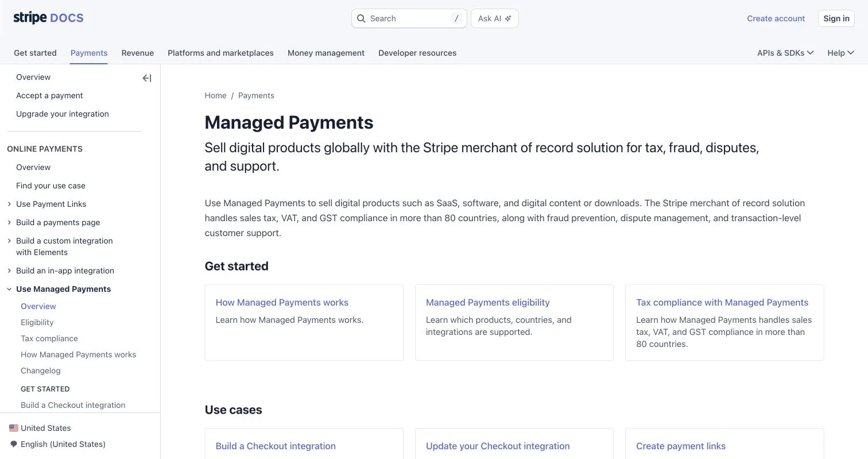
Task: Open Upgrade your integration in sidebar
Action: click(63, 114)
